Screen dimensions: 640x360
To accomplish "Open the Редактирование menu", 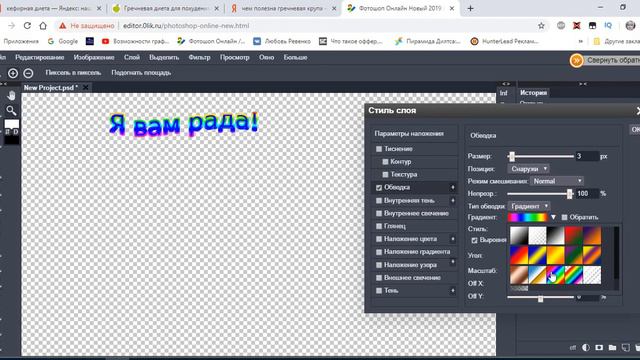I will click(x=40, y=58).
